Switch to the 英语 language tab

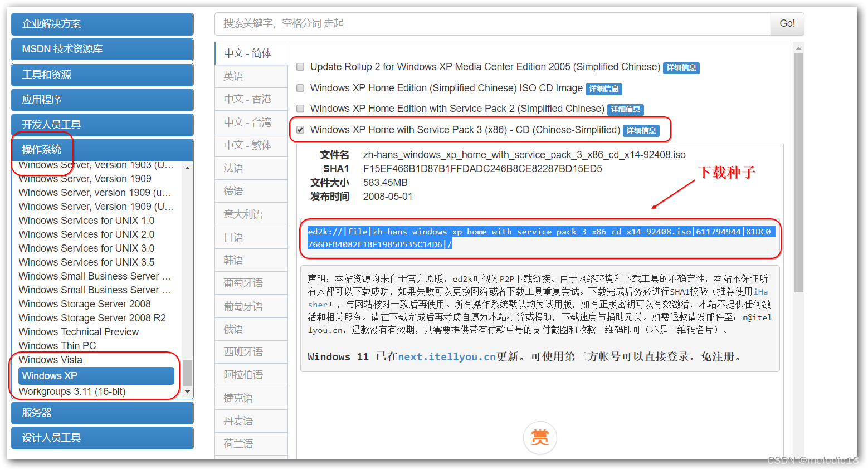tap(251, 76)
